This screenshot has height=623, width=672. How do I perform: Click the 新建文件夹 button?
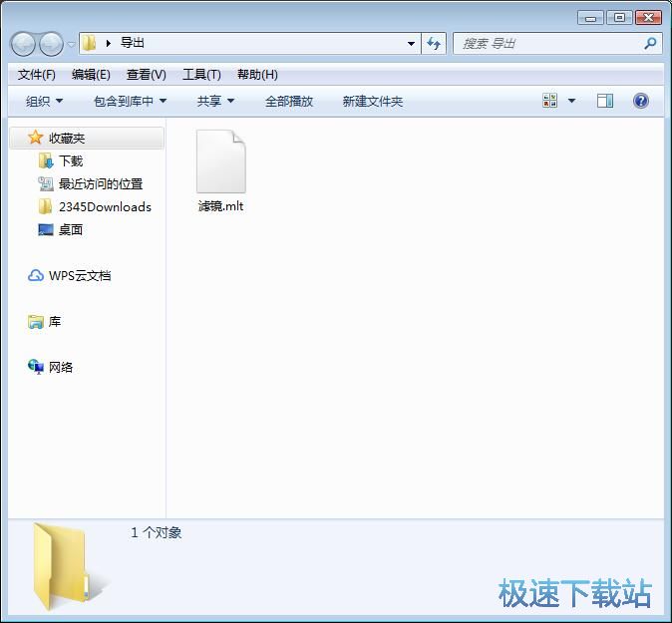[x=373, y=102]
